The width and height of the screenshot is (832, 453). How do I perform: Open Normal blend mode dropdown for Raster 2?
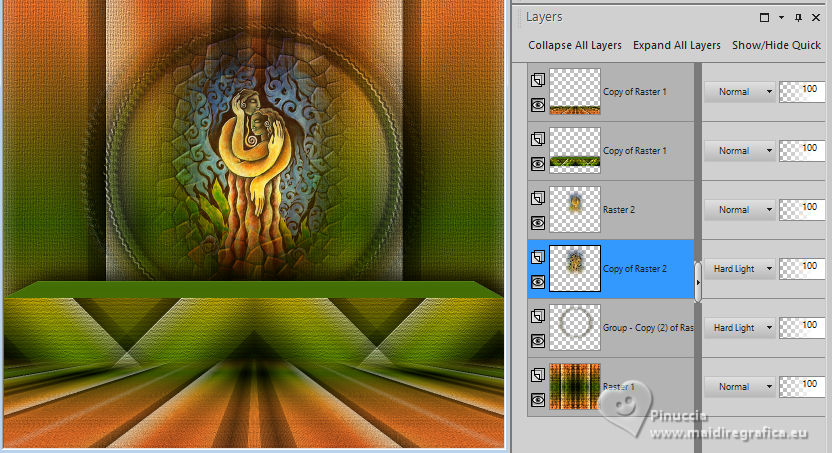pos(740,210)
